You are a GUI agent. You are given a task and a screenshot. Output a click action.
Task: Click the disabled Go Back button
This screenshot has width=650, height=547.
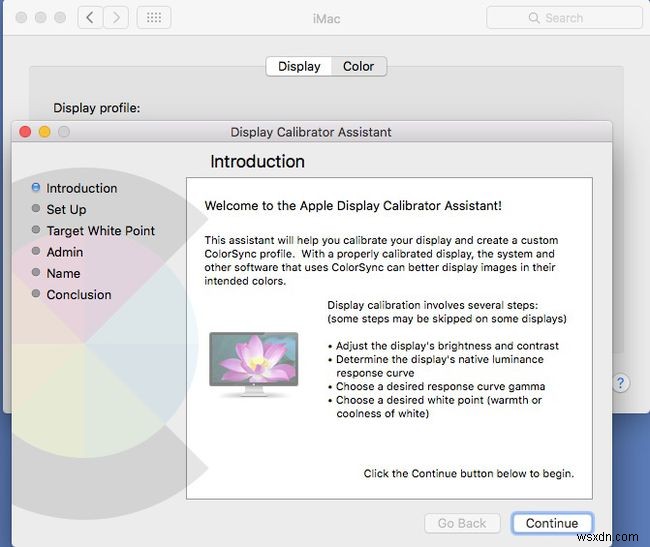coord(462,523)
